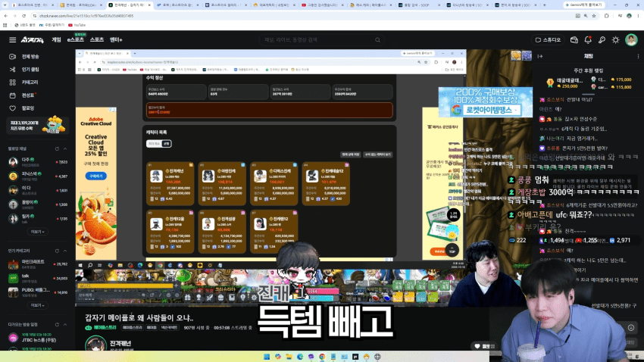Open the chat three-dot options menu
The height and width of the screenshot is (362, 644).
638,56
